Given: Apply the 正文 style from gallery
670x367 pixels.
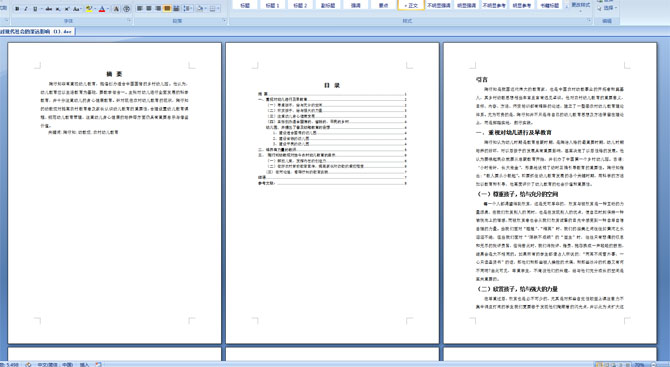Looking at the screenshot, I should [x=411, y=5].
